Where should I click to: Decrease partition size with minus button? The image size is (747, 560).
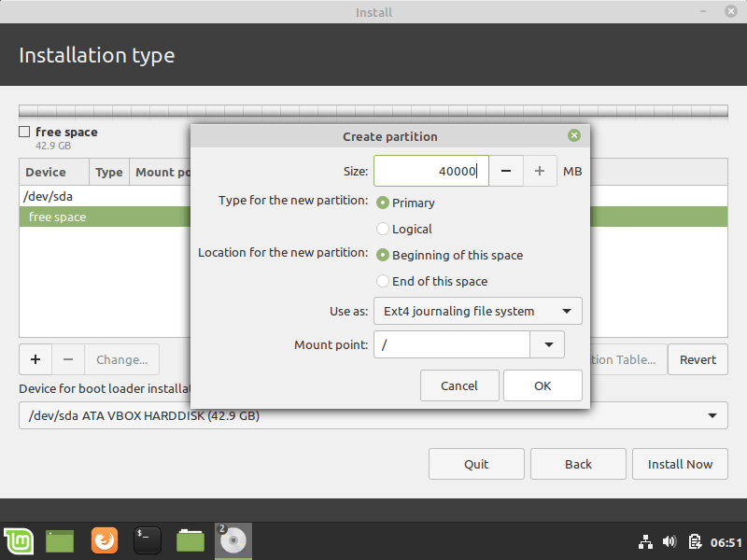click(506, 171)
